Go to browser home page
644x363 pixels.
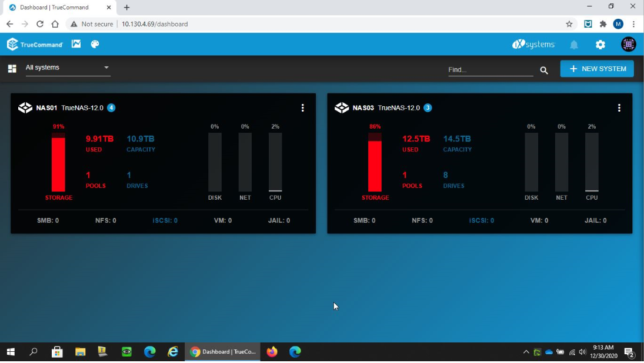click(x=55, y=24)
